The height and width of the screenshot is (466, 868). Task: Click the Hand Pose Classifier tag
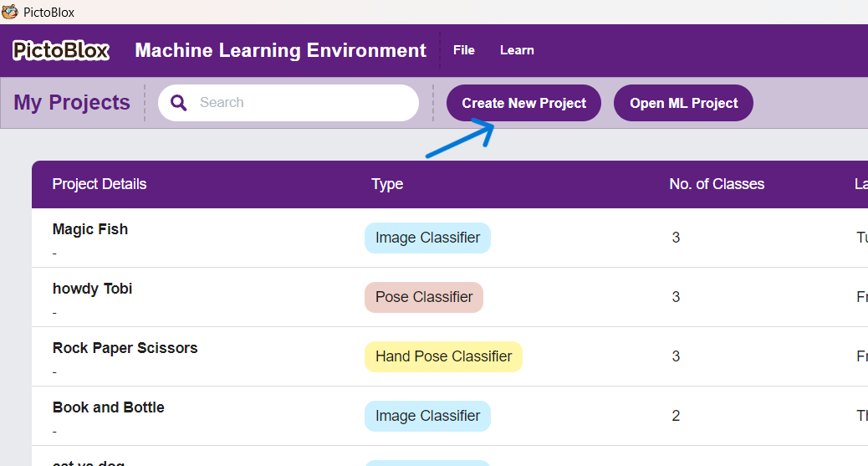pyautogui.click(x=443, y=356)
